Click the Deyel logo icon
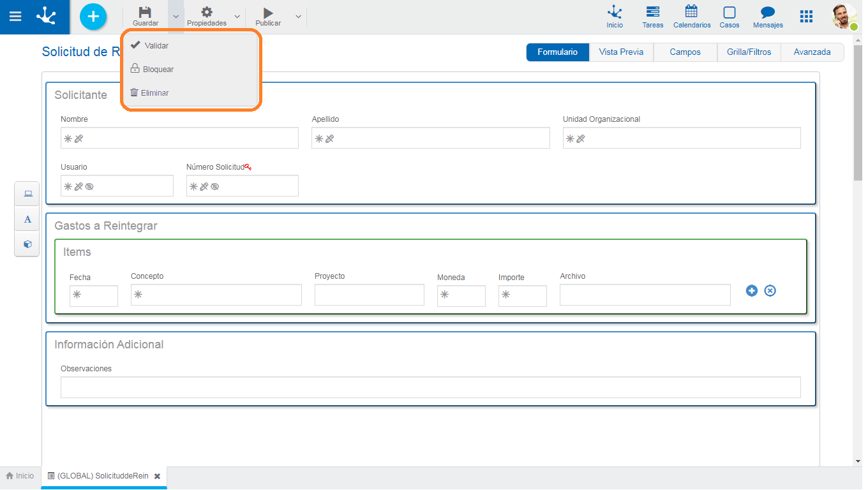This screenshot has height=490, width=868. tap(46, 16)
